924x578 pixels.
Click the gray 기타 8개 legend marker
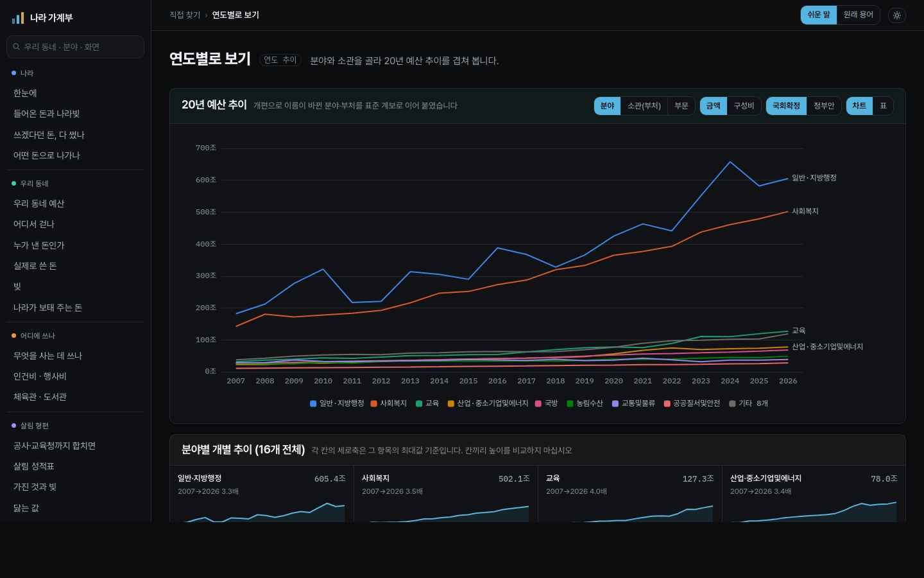coord(732,403)
